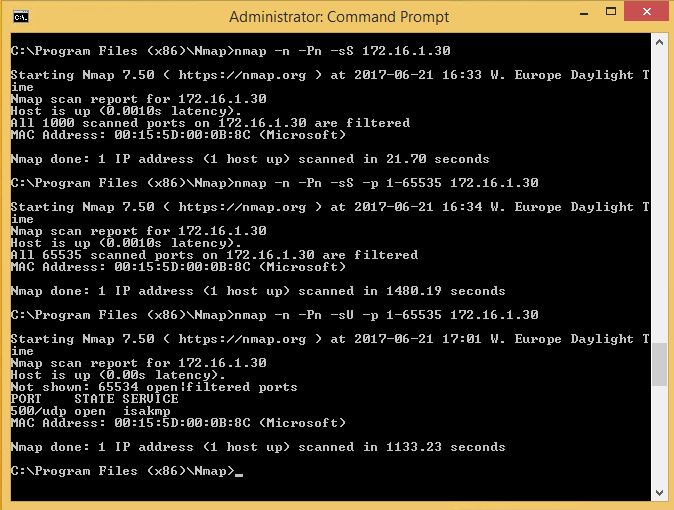This screenshot has width=674, height=510.
Task: Minimize the Administrator: Command Prompt window
Action: coord(584,12)
